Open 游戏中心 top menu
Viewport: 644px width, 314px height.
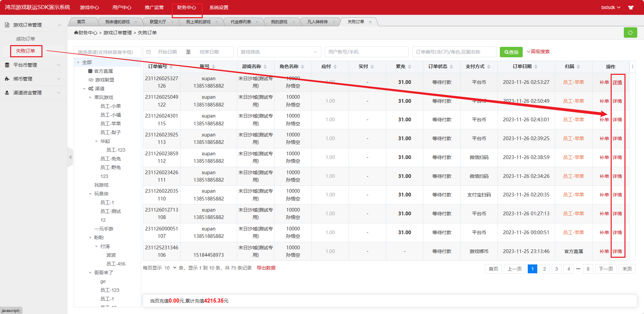(90, 7)
